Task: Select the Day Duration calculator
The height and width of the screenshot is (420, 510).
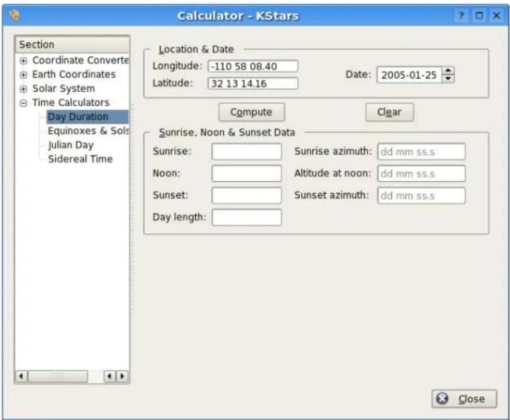Action: click(x=88, y=117)
